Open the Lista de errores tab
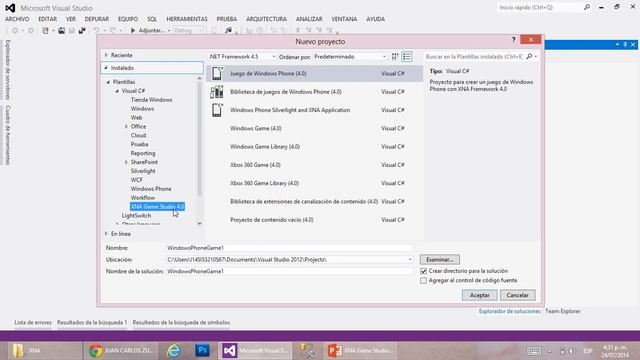The width and height of the screenshot is (640, 360). 33,322
